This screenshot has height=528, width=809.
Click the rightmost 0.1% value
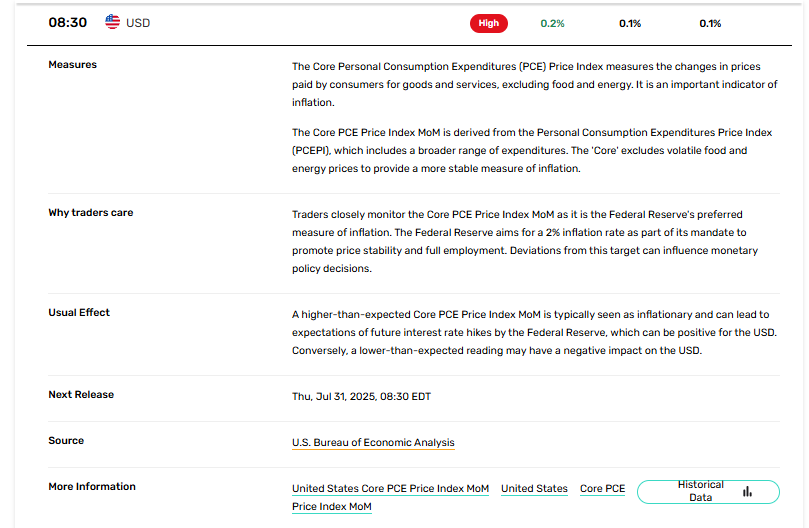[710, 23]
